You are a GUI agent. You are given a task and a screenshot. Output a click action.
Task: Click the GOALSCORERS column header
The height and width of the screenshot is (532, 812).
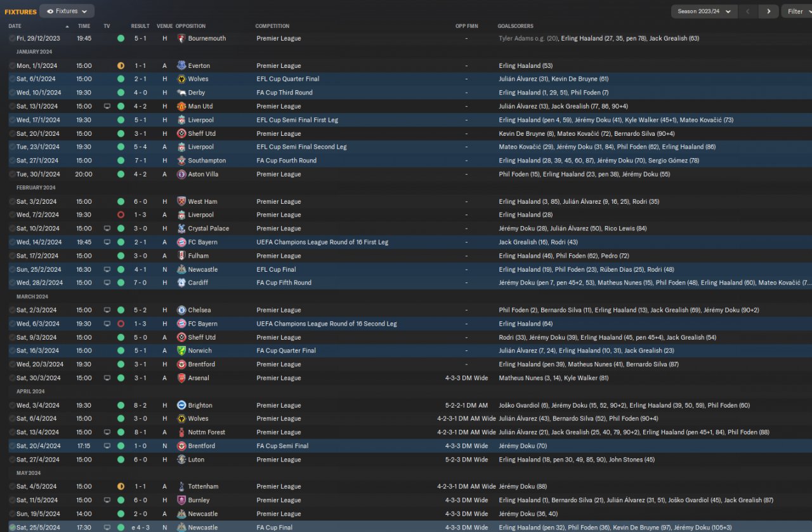point(516,27)
